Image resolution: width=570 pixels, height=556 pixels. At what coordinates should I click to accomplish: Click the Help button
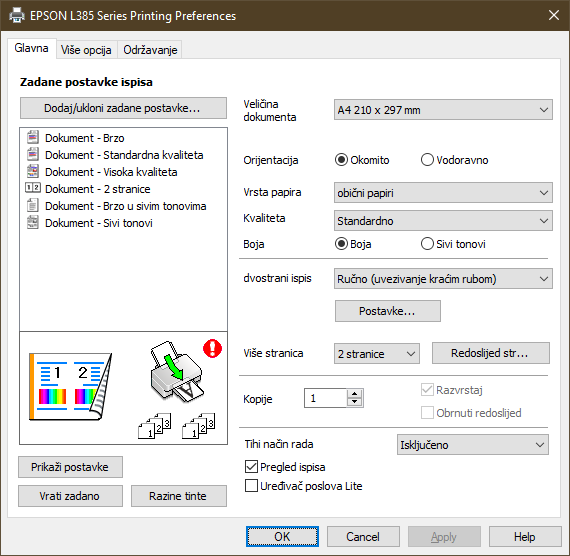click(525, 536)
